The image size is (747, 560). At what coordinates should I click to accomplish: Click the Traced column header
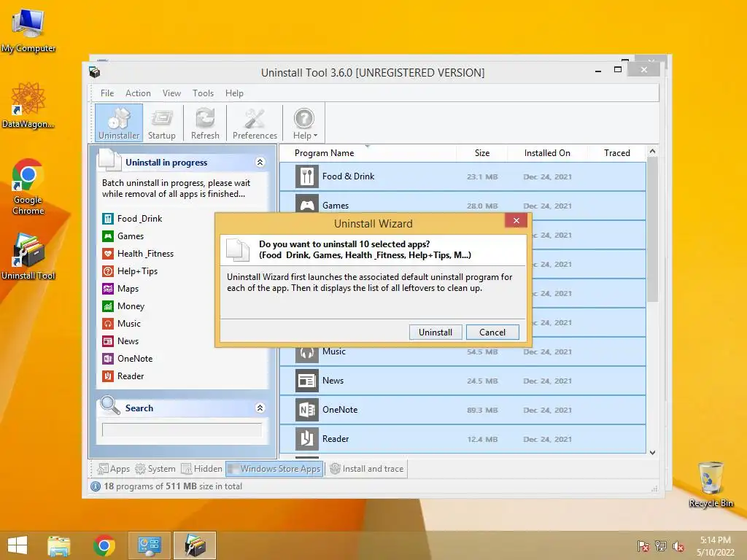[617, 153]
